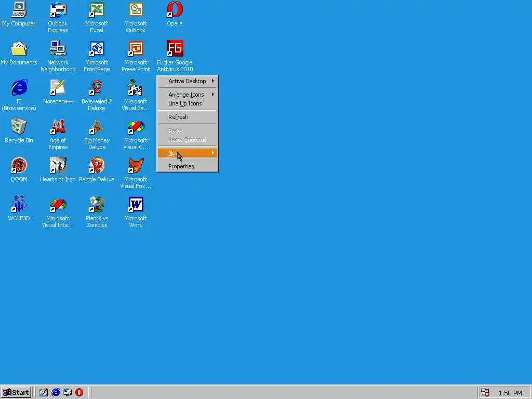Select the Microsoft FrontPage shortcut
532x399 pixels.
coord(97,56)
